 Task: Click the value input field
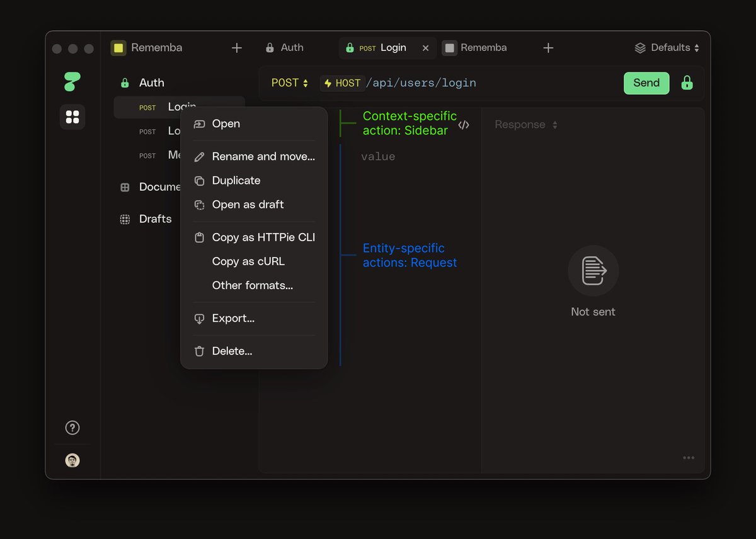[x=378, y=157]
